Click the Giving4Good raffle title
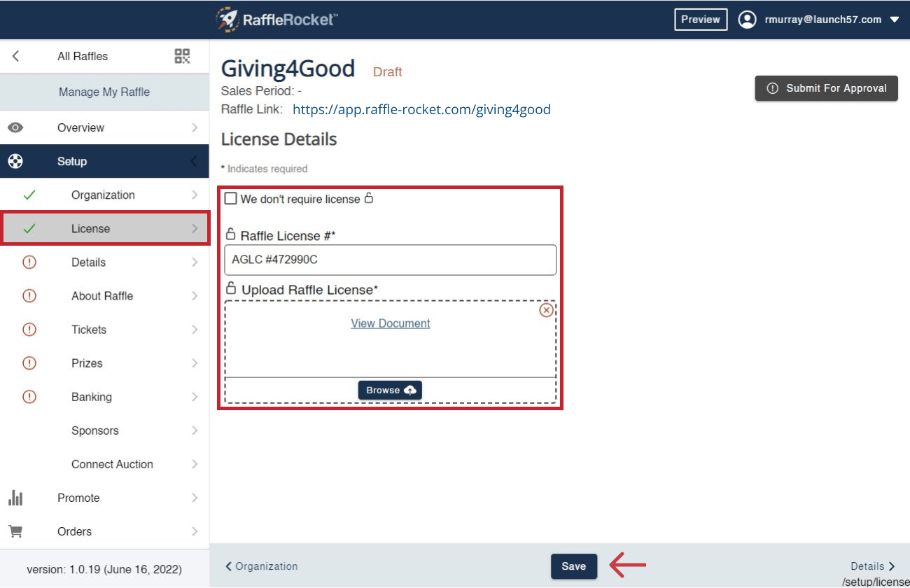This screenshot has width=910, height=588. click(288, 69)
